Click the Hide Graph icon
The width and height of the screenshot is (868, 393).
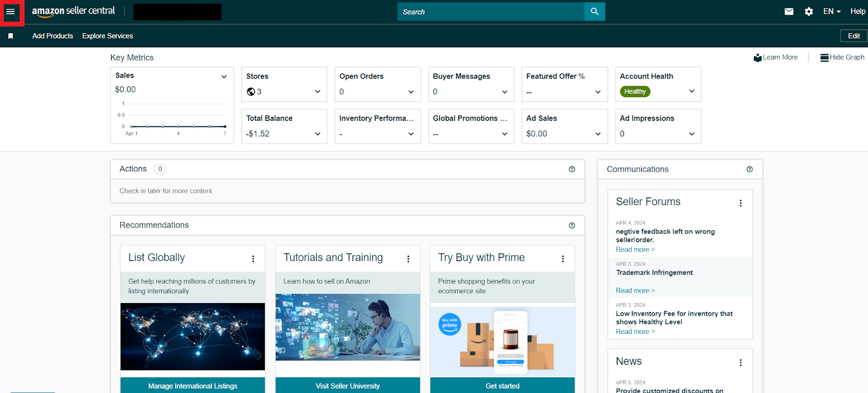(825, 57)
